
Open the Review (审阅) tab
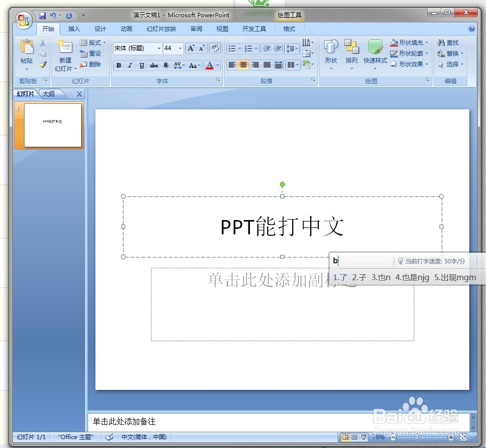pos(196,29)
